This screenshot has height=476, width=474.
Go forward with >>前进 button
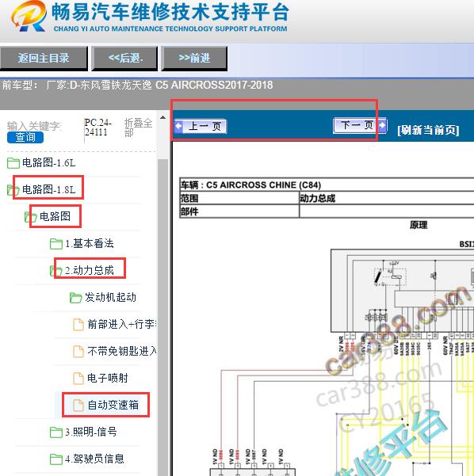pyautogui.click(x=194, y=59)
